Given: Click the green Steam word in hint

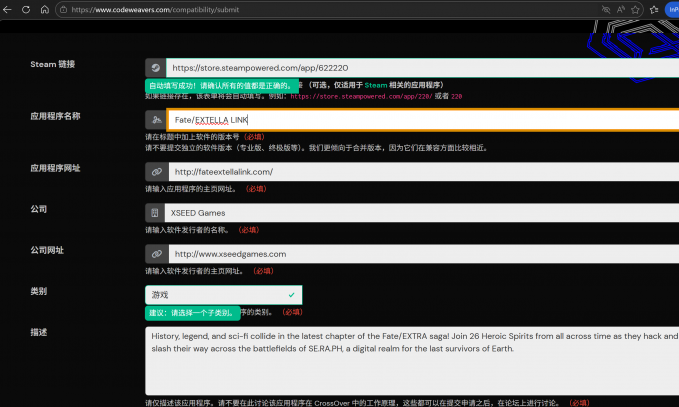Looking at the screenshot, I should 376,85.
